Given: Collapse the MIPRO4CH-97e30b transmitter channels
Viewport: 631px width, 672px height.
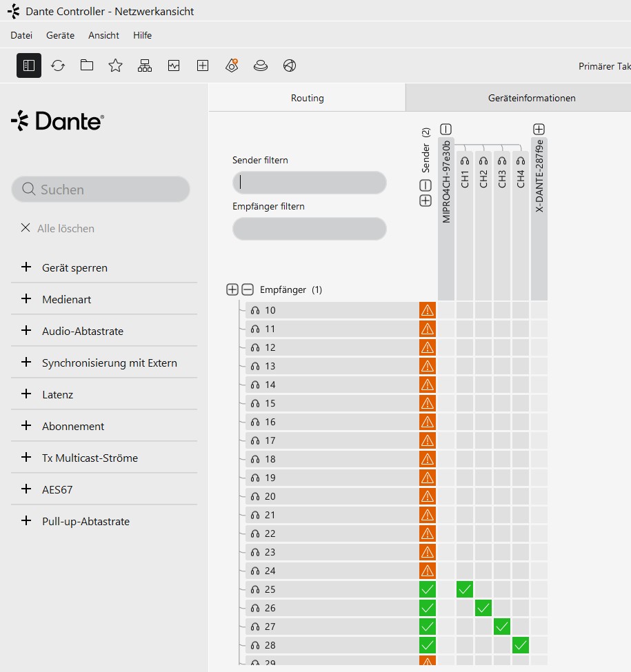Looking at the screenshot, I should click(x=445, y=129).
